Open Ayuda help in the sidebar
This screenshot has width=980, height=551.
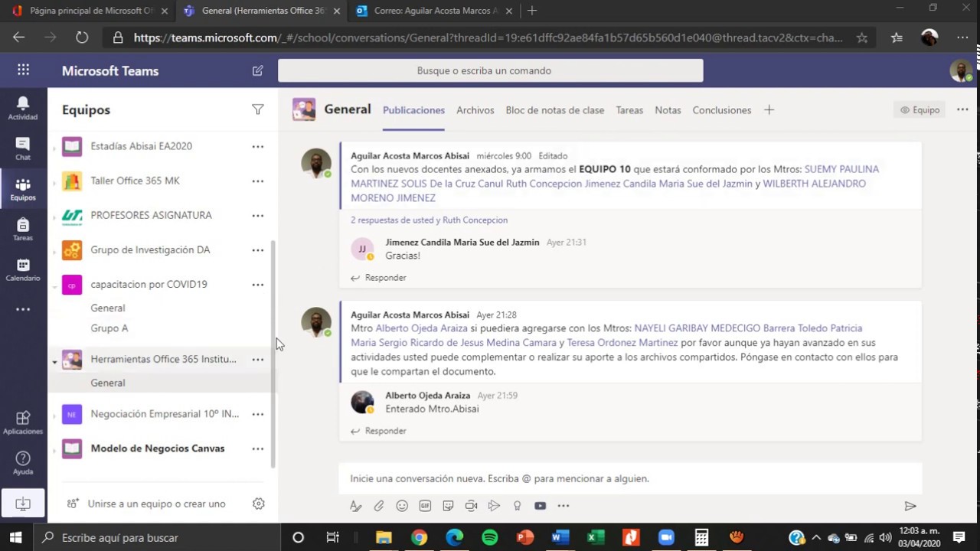pyautogui.click(x=23, y=463)
